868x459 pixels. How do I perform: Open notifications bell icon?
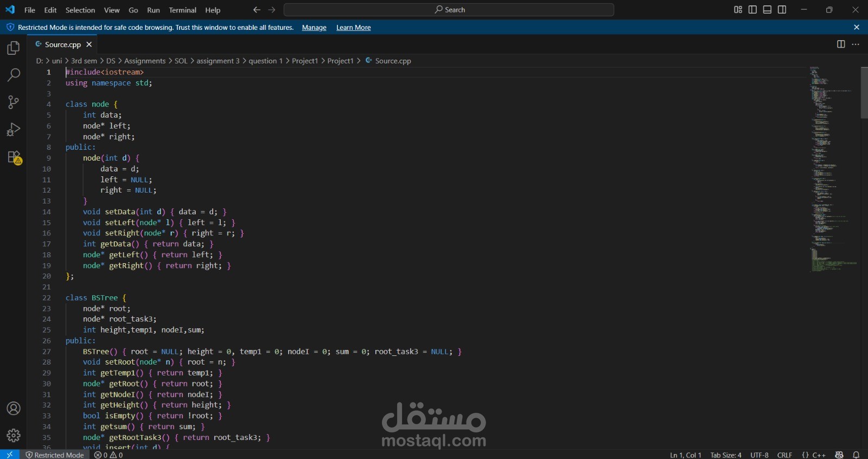(x=856, y=455)
